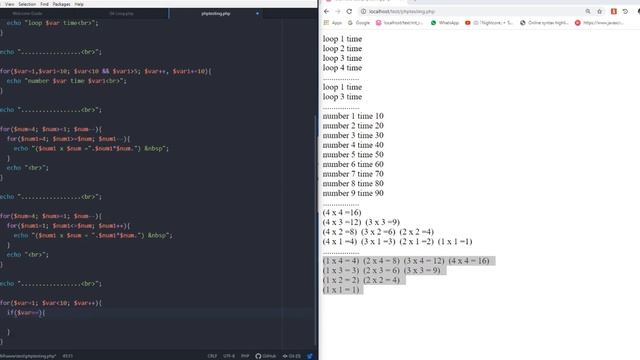The height and width of the screenshot is (360, 640).
Task: Click the zoom magnifier icon in address bar
Action: 588,11
